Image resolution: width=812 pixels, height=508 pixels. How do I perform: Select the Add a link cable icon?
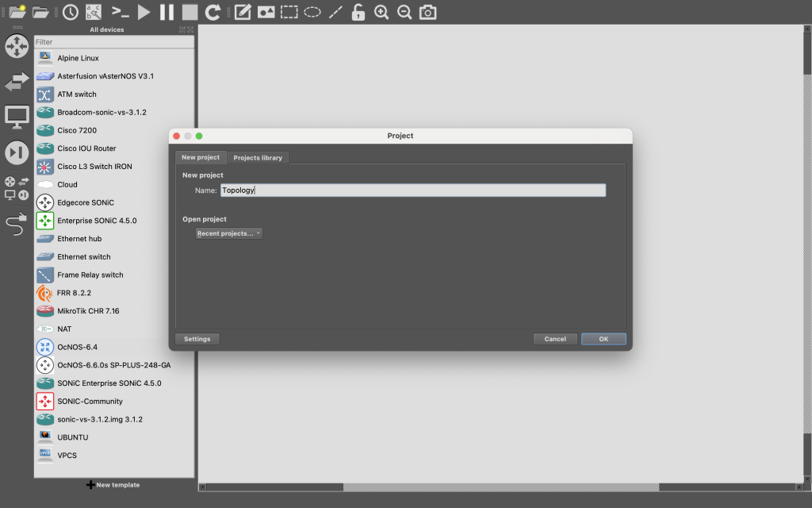click(17, 225)
